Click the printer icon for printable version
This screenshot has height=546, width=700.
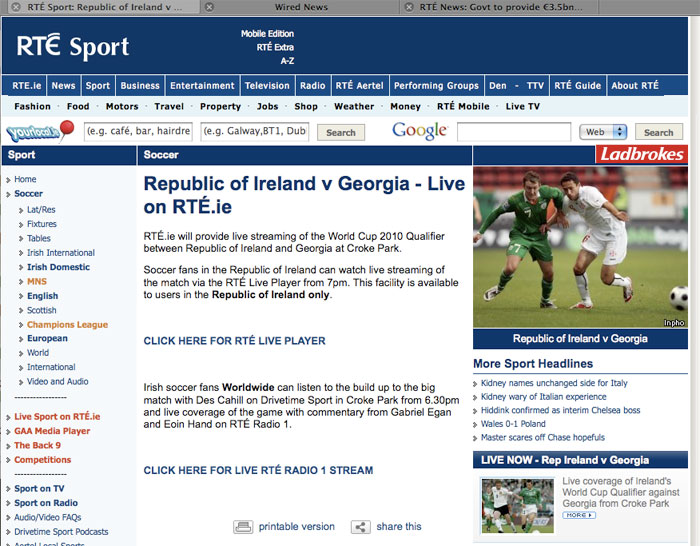(x=243, y=527)
